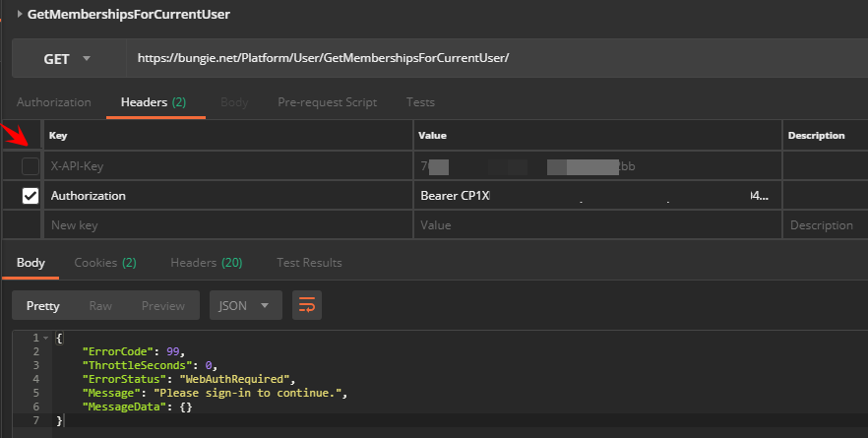Open the Test Results tab

(x=309, y=263)
